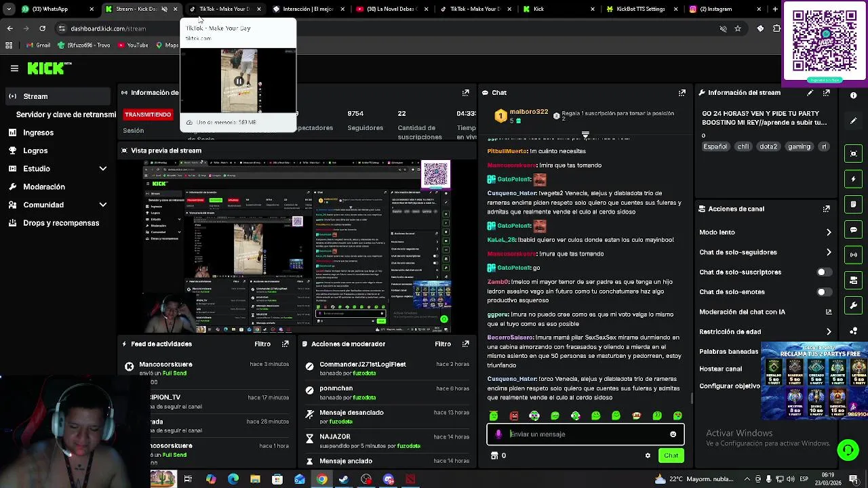Pop out the Información de la sesión panel
This screenshot has width=868, height=488.
[466, 93]
